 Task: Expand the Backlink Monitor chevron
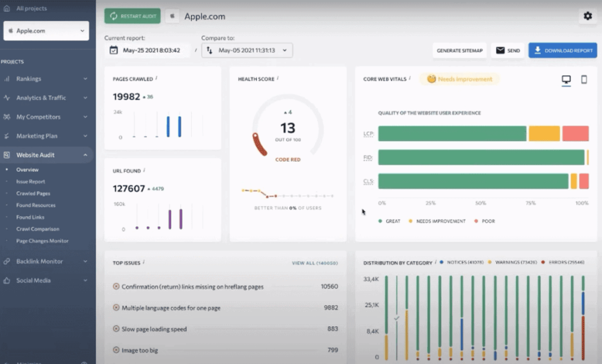tap(85, 262)
